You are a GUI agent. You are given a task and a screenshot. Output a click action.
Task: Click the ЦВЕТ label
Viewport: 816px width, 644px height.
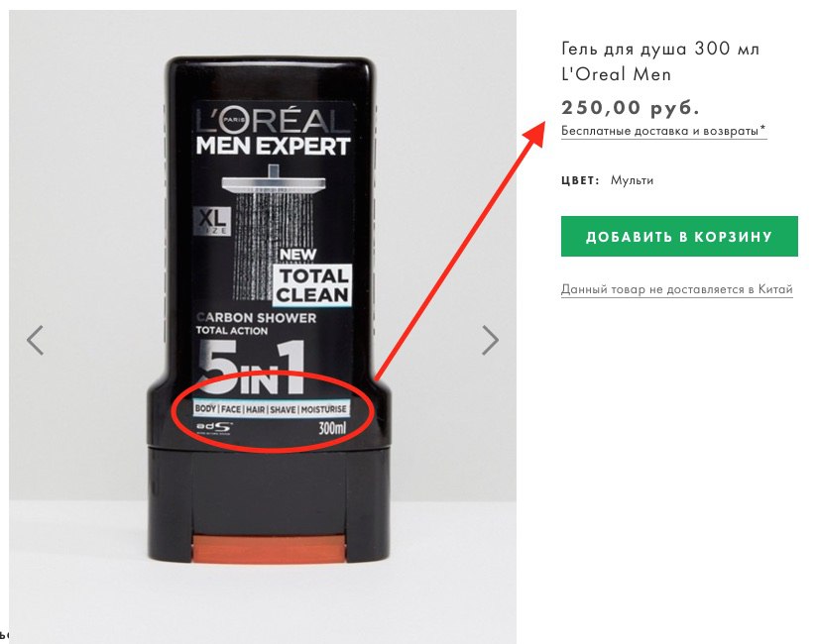tap(580, 180)
